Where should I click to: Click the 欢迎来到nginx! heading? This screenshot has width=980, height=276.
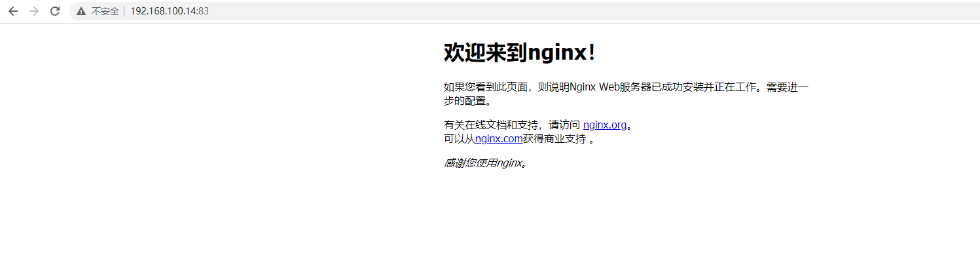click(x=520, y=52)
